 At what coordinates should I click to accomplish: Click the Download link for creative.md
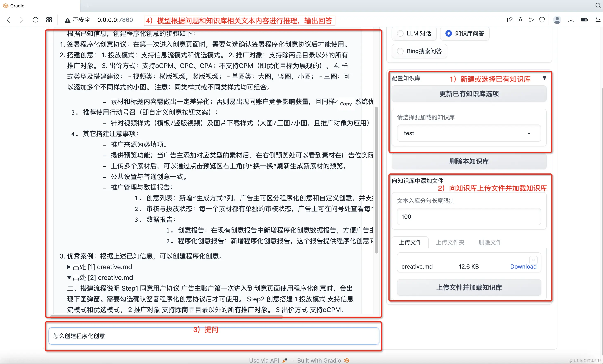[x=523, y=267]
